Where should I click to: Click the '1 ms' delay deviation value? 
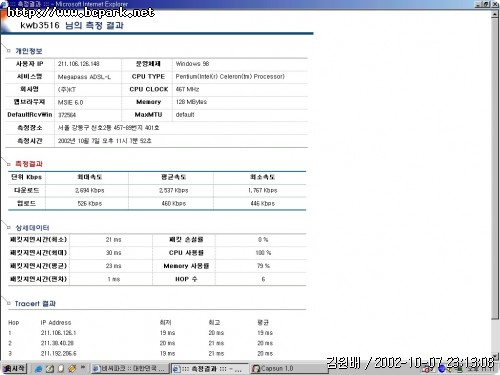pos(114,279)
